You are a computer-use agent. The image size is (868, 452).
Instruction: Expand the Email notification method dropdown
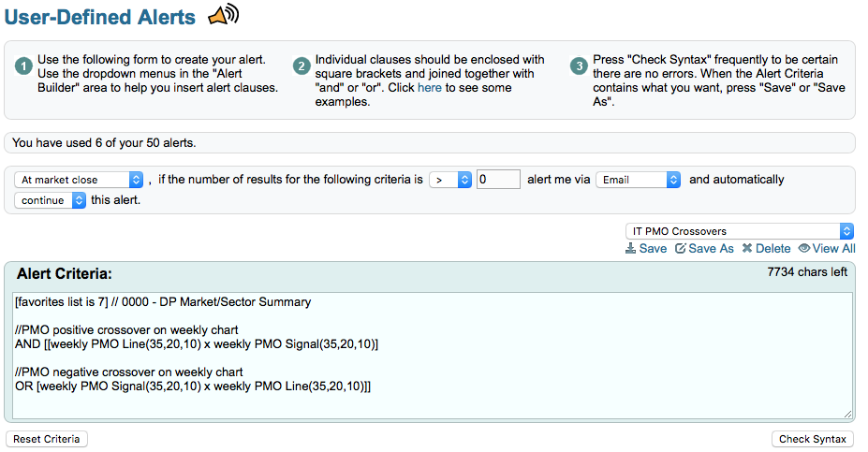pos(639,180)
